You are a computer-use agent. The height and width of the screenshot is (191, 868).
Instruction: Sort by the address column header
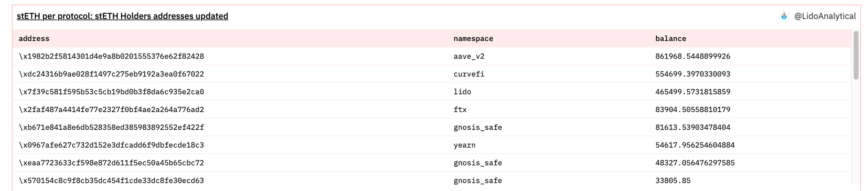34,38
